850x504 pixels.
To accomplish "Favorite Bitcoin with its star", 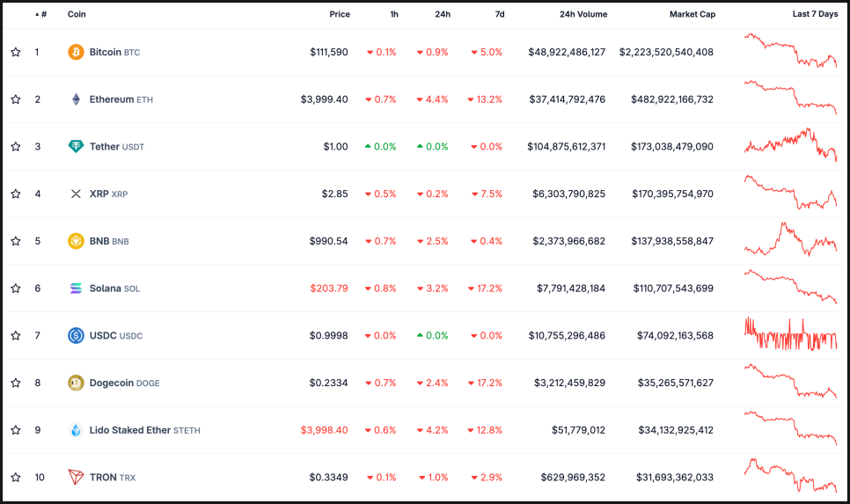I will click(x=16, y=52).
